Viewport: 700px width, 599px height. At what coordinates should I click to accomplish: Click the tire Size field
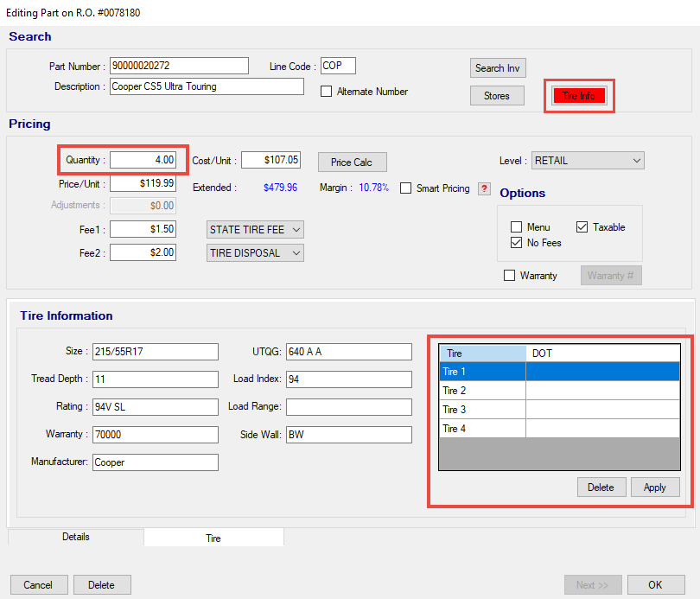[x=156, y=352]
